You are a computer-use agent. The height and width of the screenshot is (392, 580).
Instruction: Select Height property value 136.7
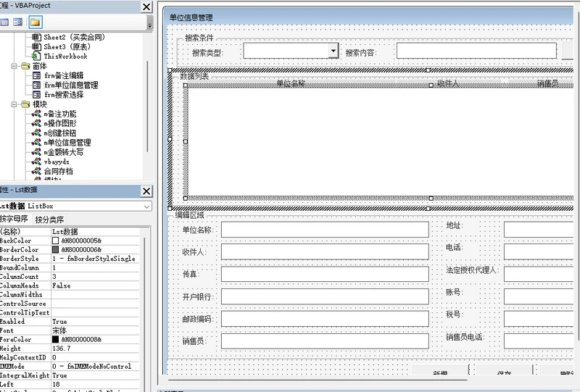[95, 349]
